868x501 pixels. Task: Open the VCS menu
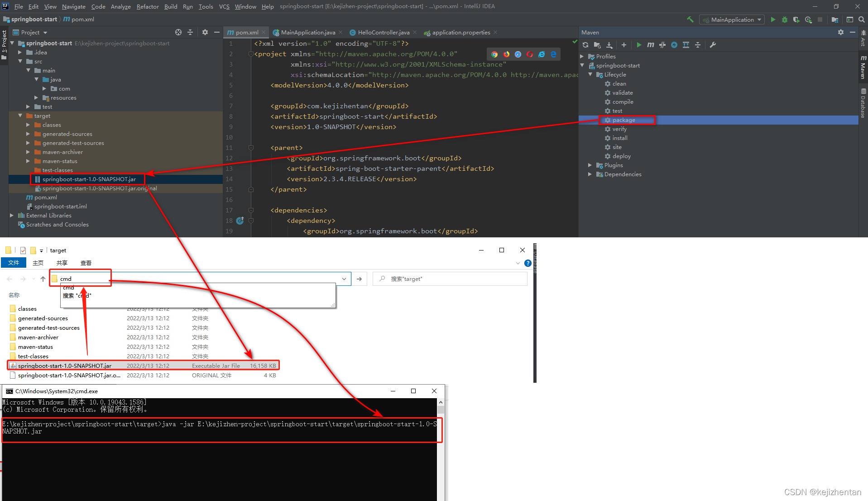(x=224, y=6)
